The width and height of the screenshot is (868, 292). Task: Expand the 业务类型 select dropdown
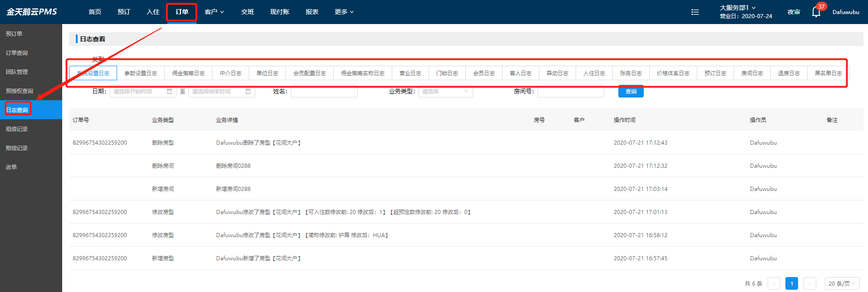point(445,92)
